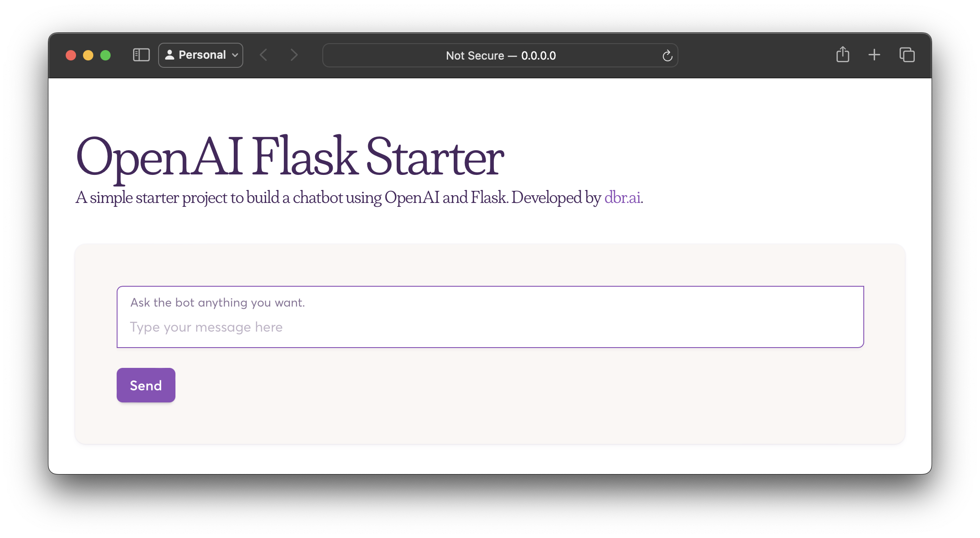980x538 pixels.
Task: Go forward with the right arrow
Action: pyautogui.click(x=294, y=55)
